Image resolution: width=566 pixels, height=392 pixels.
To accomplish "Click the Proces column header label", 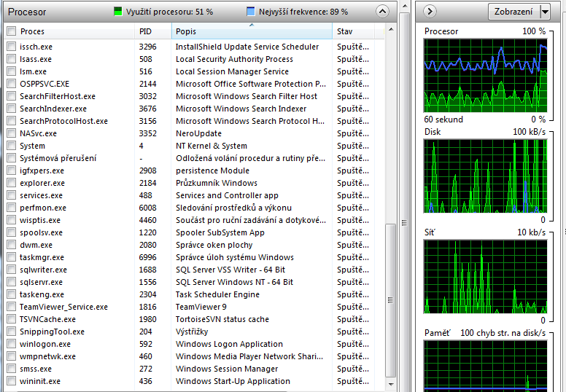I will coord(33,31).
